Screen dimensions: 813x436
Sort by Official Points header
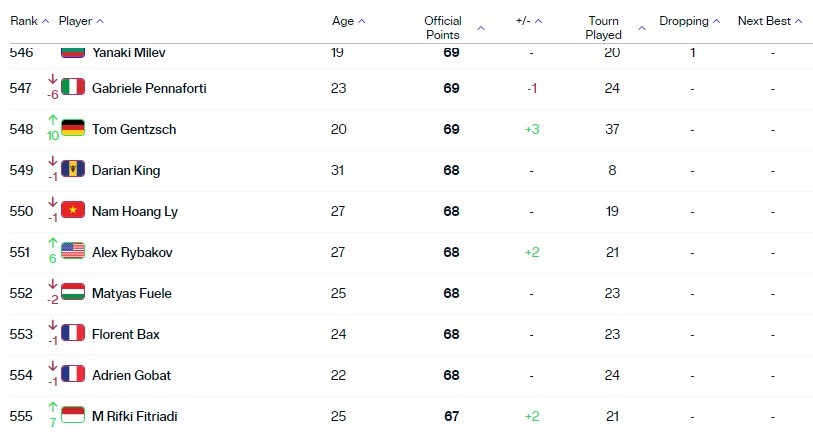[x=454, y=28]
